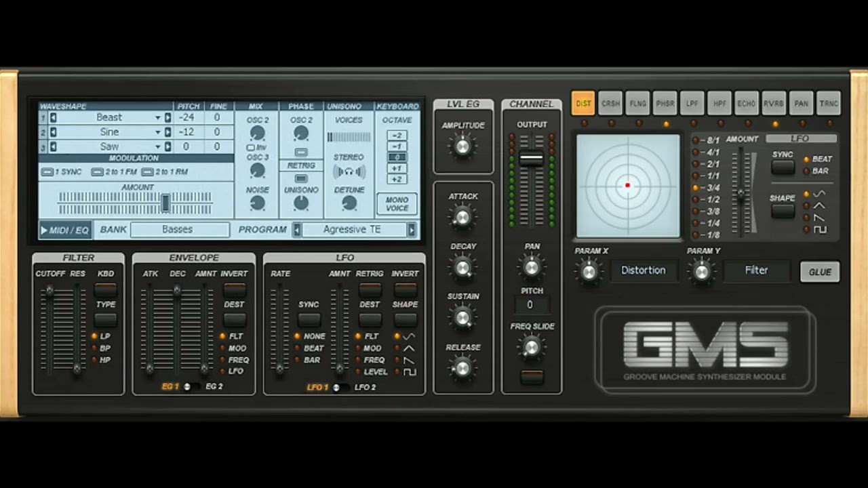Click the modulation AMOUNT slider handle
This screenshot has width=868, height=488.
pos(165,202)
